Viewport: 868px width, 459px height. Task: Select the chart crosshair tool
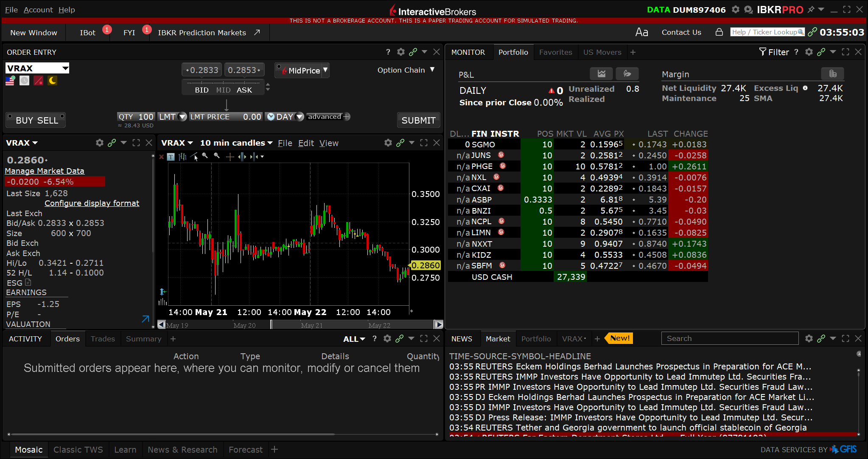click(x=230, y=157)
